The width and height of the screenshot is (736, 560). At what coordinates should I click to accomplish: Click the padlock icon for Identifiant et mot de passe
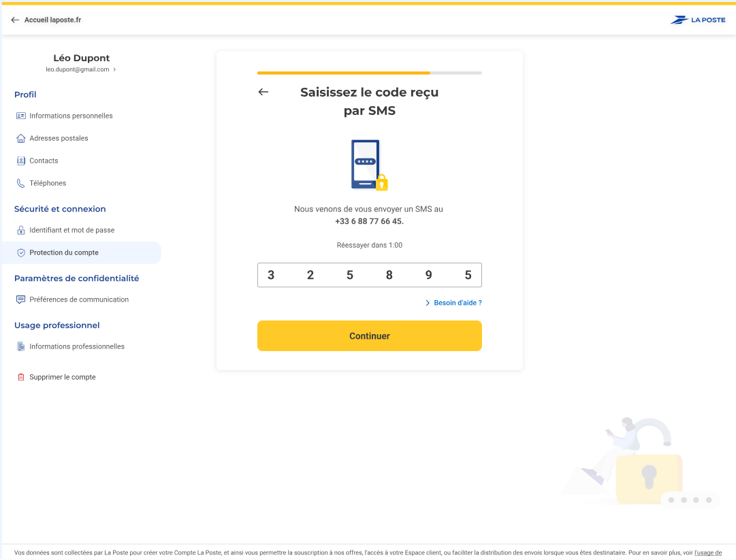pyautogui.click(x=21, y=230)
